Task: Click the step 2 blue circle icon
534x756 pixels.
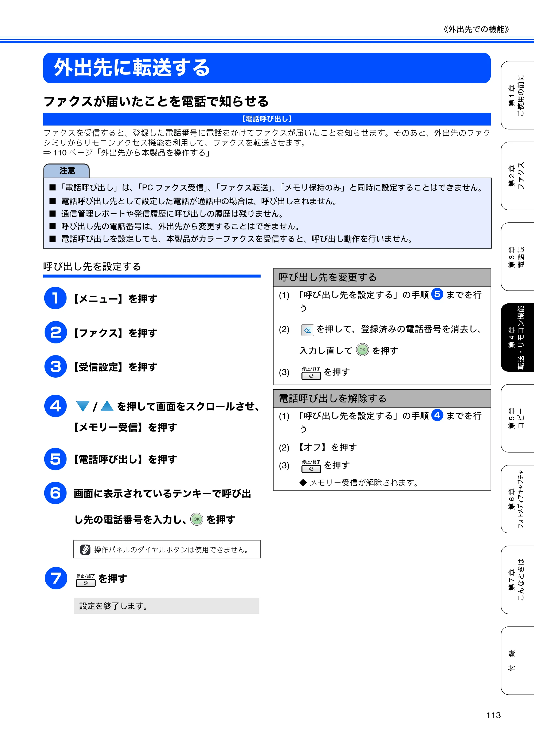Action: [55, 332]
